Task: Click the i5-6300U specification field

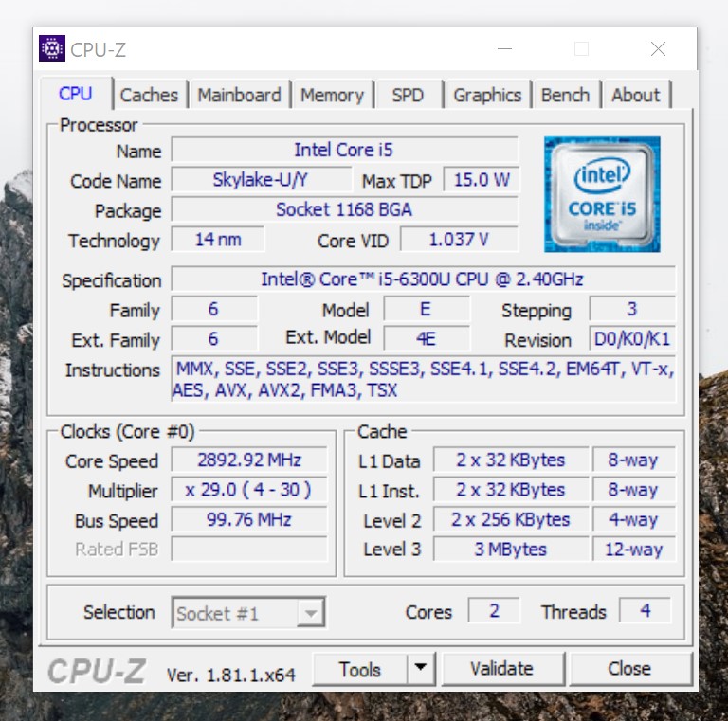Action: tap(423, 279)
